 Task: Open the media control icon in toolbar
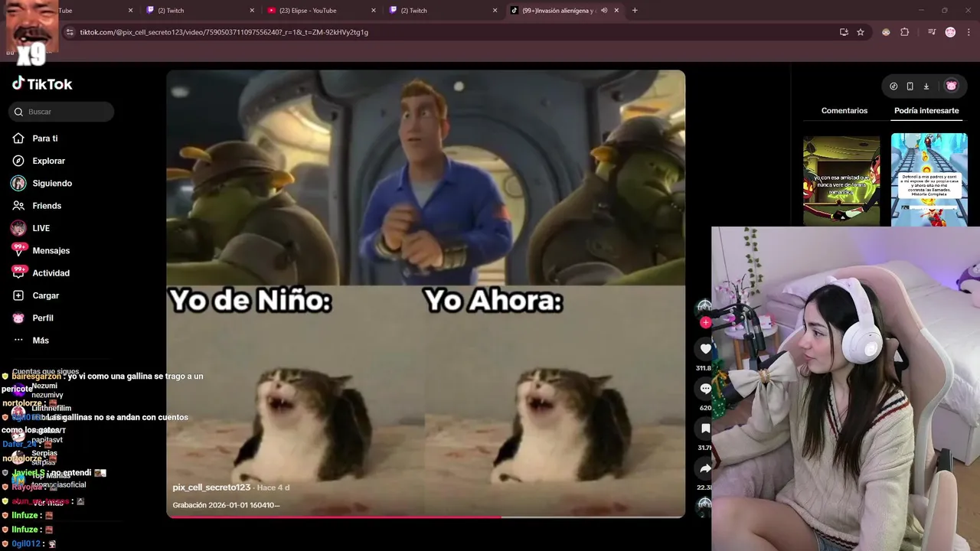[x=932, y=32]
